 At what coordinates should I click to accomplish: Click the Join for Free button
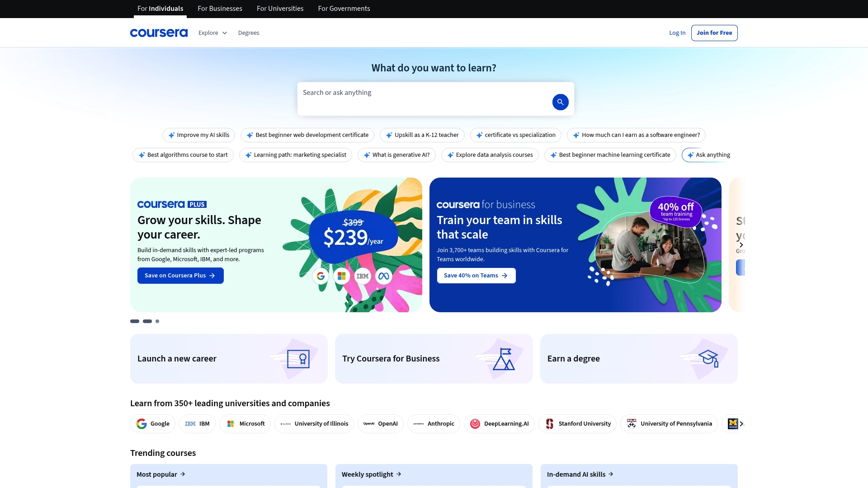(x=714, y=33)
